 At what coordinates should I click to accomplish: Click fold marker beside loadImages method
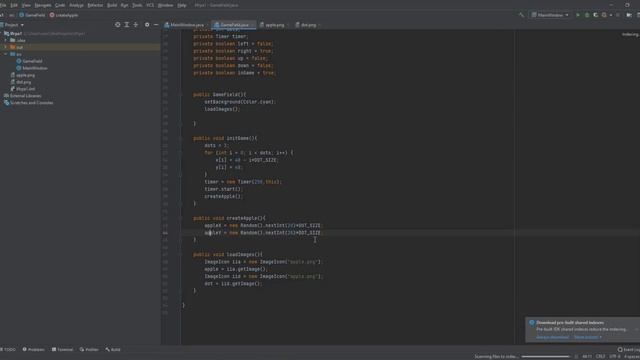[x=180, y=255]
